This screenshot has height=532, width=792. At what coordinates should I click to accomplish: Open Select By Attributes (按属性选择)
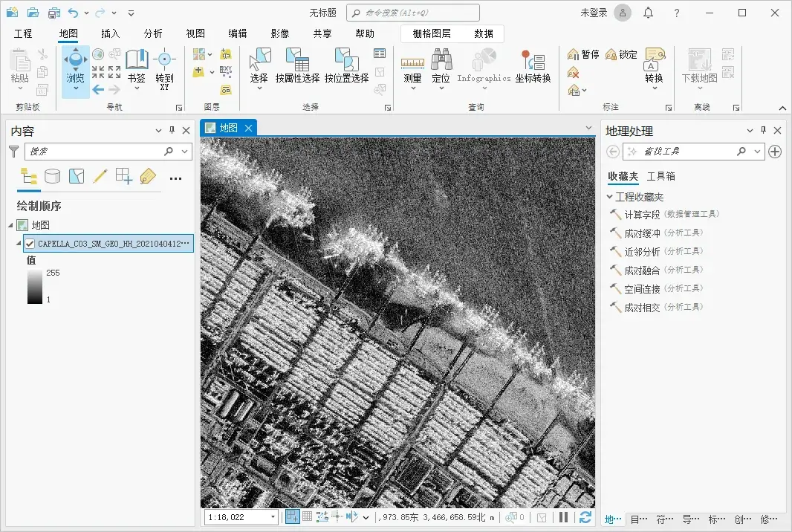(x=297, y=65)
